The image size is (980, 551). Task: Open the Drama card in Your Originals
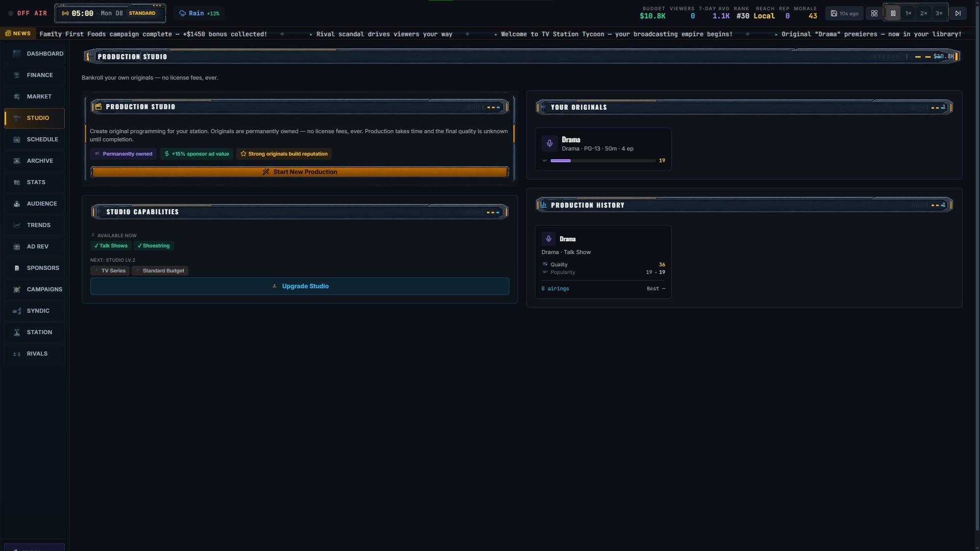[603, 149]
